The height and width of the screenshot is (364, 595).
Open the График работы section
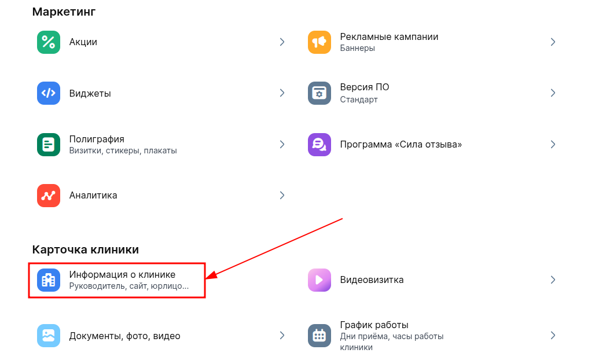374,325
